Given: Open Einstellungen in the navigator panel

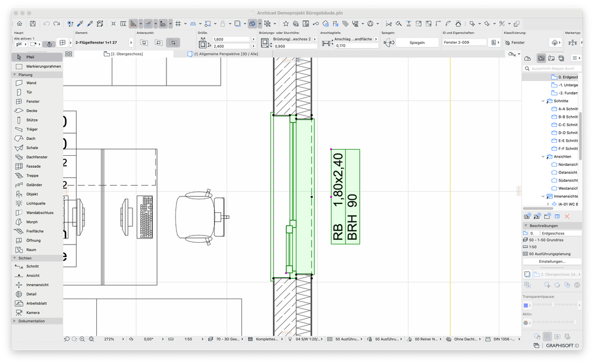Looking at the screenshot, I should [552, 261].
